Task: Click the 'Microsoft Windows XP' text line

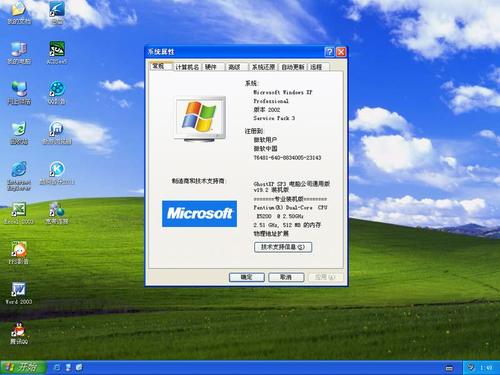Action: (x=283, y=92)
